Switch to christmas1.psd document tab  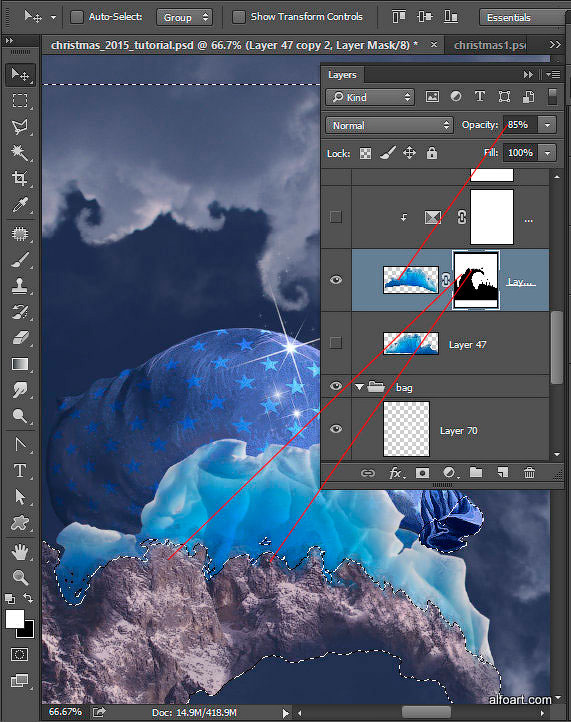point(489,45)
